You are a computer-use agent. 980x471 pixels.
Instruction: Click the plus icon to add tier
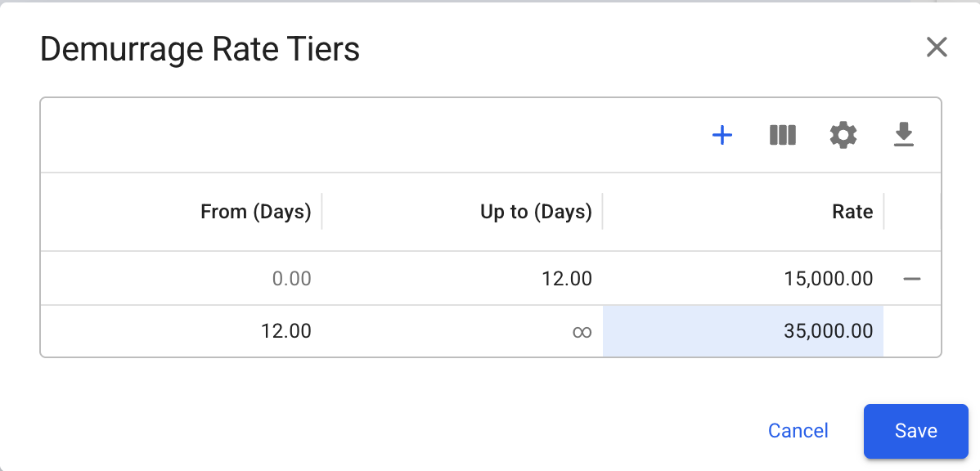tap(722, 135)
